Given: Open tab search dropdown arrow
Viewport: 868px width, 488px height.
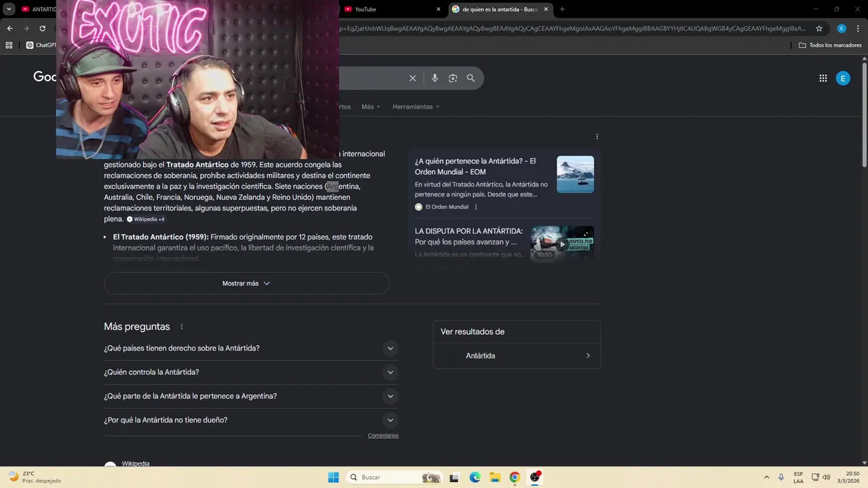Looking at the screenshot, I should tap(9, 9).
